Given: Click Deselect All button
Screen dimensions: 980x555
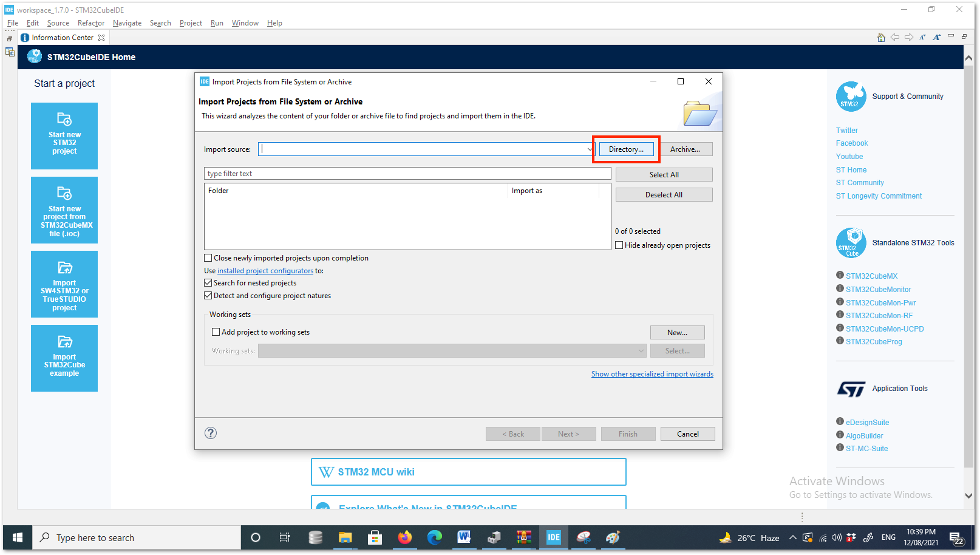Looking at the screenshot, I should [x=664, y=195].
